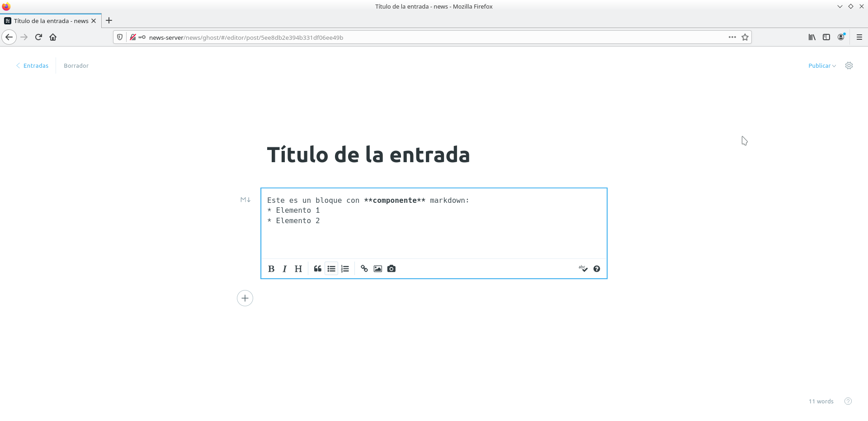Toggle numbered list formatting
The height and width of the screenshot is (421, 868).
pos(345,269)
